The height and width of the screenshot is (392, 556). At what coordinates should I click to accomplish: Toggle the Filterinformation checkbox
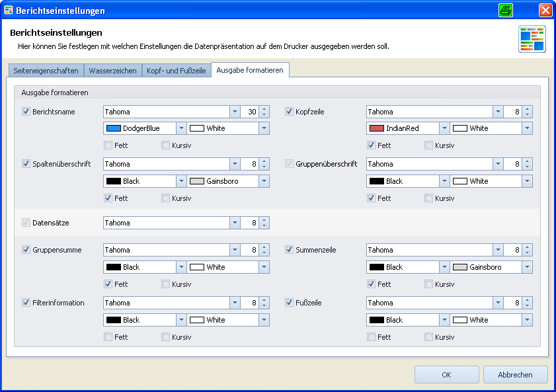(x=26, y=302)
